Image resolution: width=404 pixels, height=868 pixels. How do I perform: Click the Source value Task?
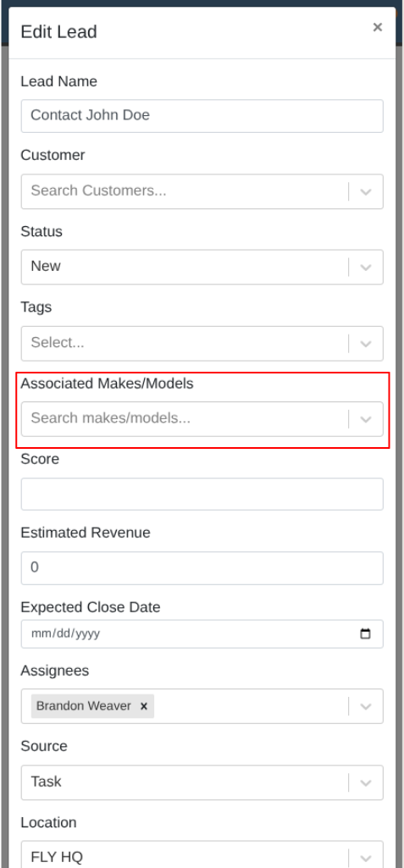46,782
